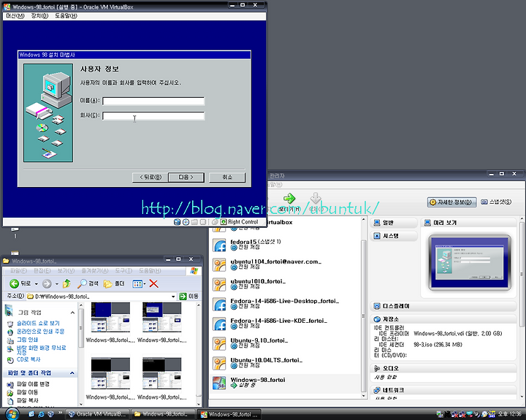Select the ubuntu1010_fortoi_ VM
The image size is (526, 420).
click(285, 284)
